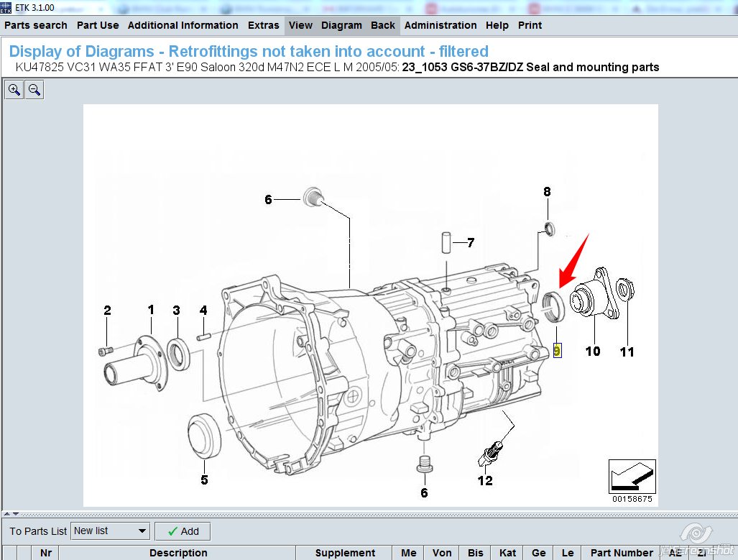Open the New list dropdown
This screenshot has width=738, height=560.
tap(110, 531)
